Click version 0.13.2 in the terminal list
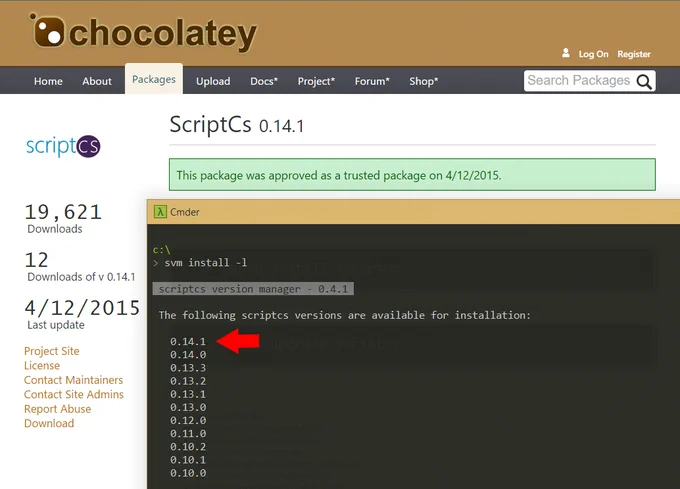The width and height of the screenshot is (680, 489). pos(188,381)
